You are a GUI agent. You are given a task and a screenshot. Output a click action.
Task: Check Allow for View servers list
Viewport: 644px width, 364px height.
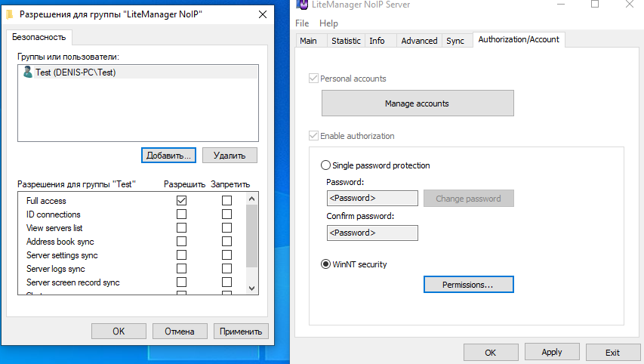(x=181, y=227)
